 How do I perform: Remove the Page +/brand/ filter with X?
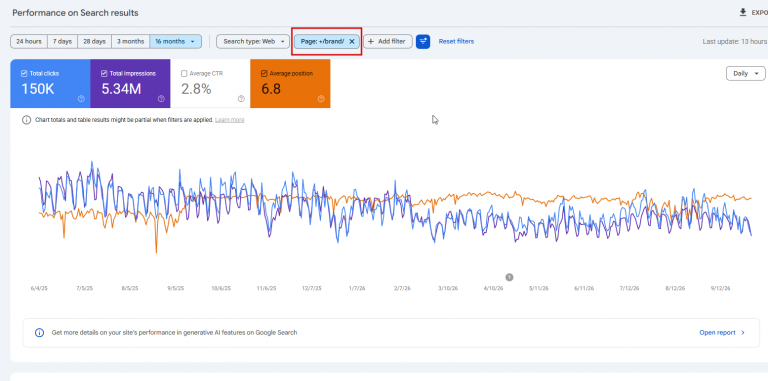tap(352, 42)
